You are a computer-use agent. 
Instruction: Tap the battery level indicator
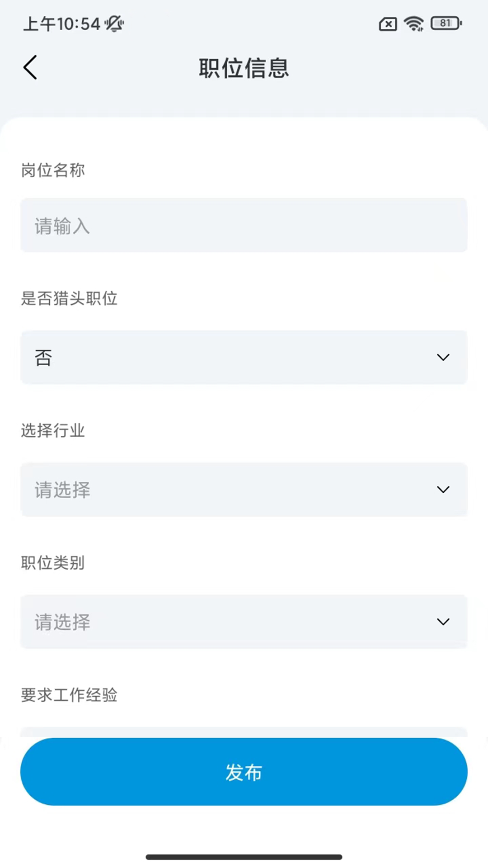[x=446, y=24]
